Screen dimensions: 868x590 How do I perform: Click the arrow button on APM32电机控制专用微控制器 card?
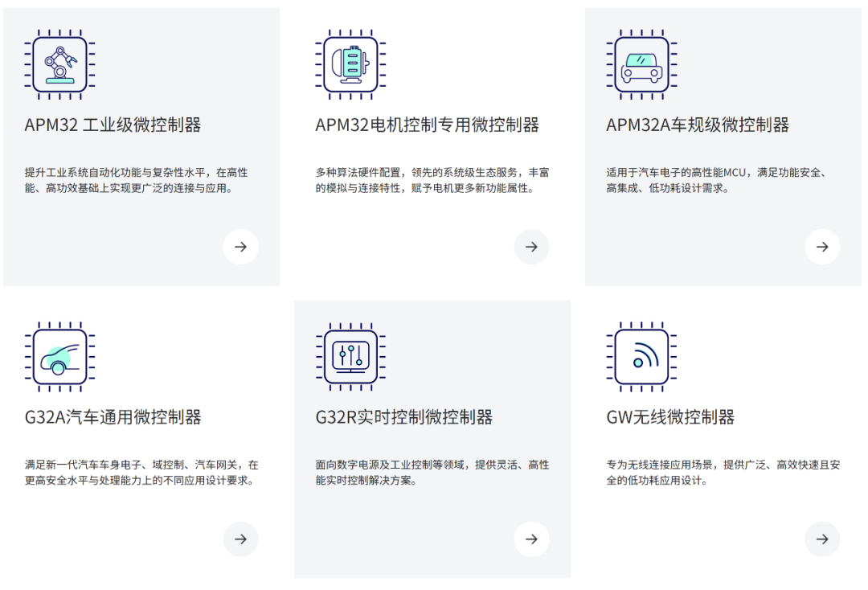tap(531, 247)
